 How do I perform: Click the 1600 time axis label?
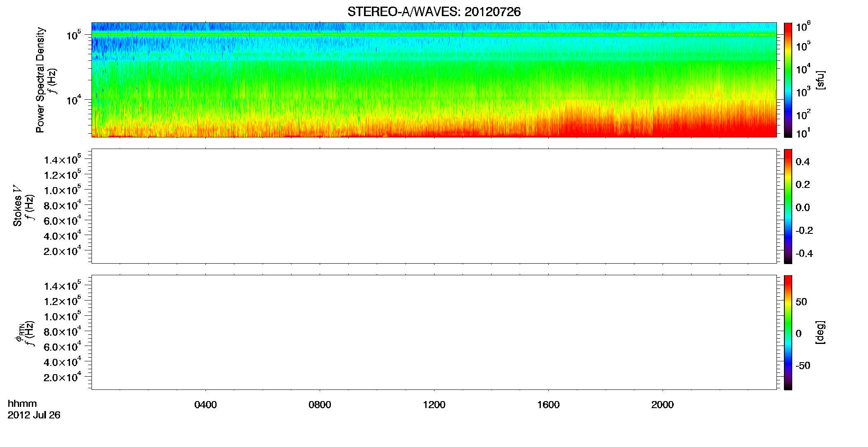[x=548, y=405]
